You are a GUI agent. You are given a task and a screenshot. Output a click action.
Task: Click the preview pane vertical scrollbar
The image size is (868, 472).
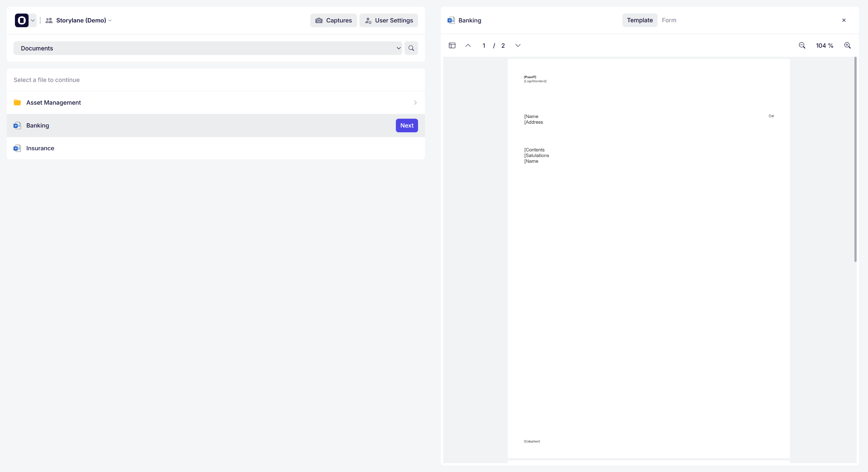[x=855, y=159]
